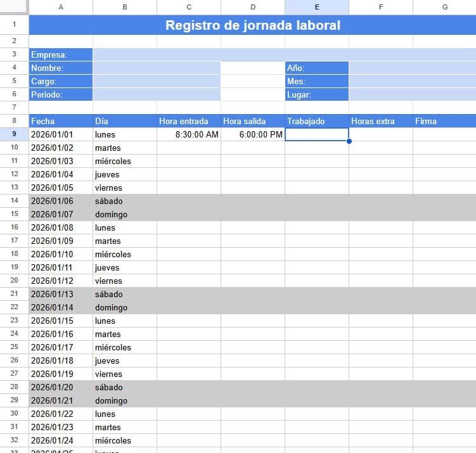The image size is (476, 453).
Task: Click the empty field next to Empresa
Action: 285,54
